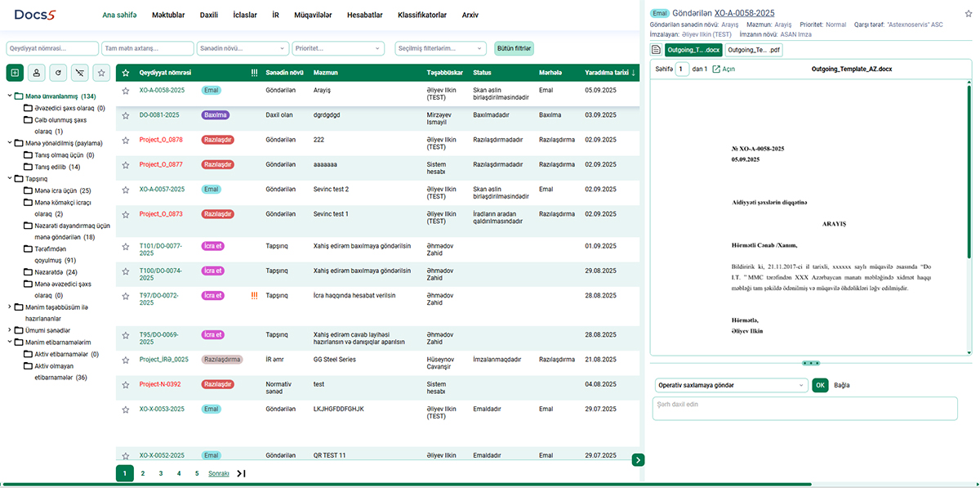
Task: Click the green add-new-document icon
Action: pyautogui.click(x=15, y=73)
